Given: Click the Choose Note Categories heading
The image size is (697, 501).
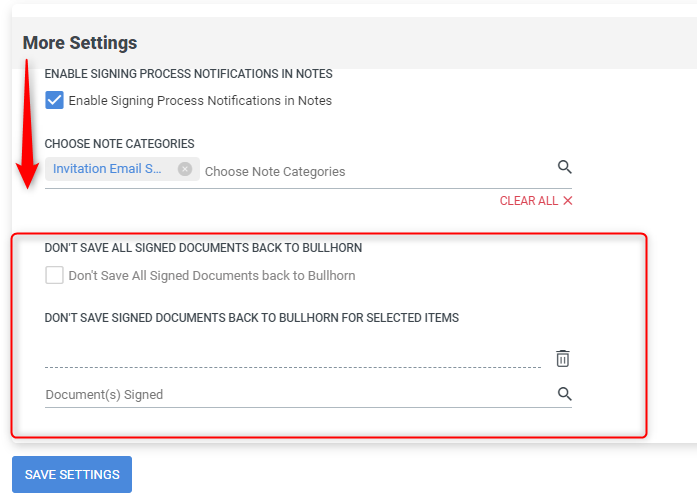Looking at the screenshot, I should point(119,144).
